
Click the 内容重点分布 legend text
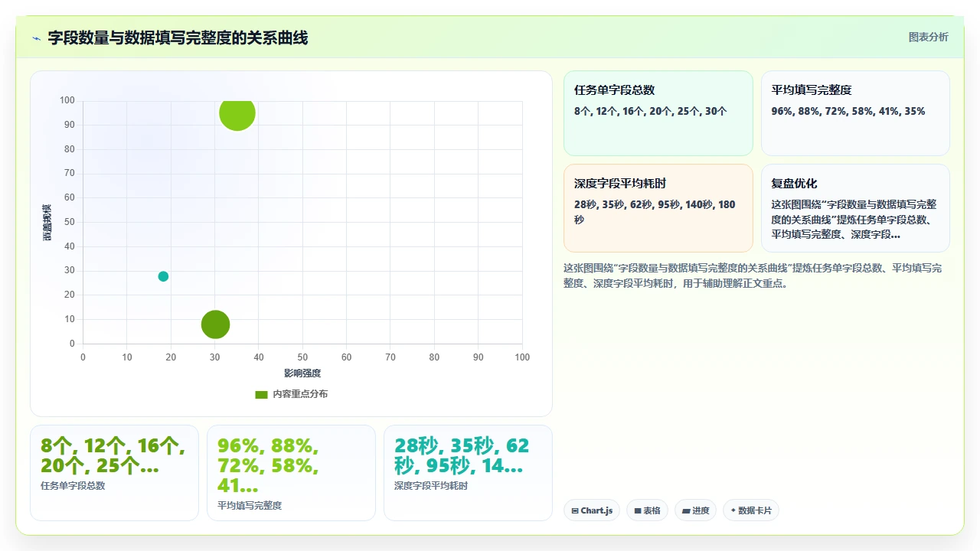(300, 394)
